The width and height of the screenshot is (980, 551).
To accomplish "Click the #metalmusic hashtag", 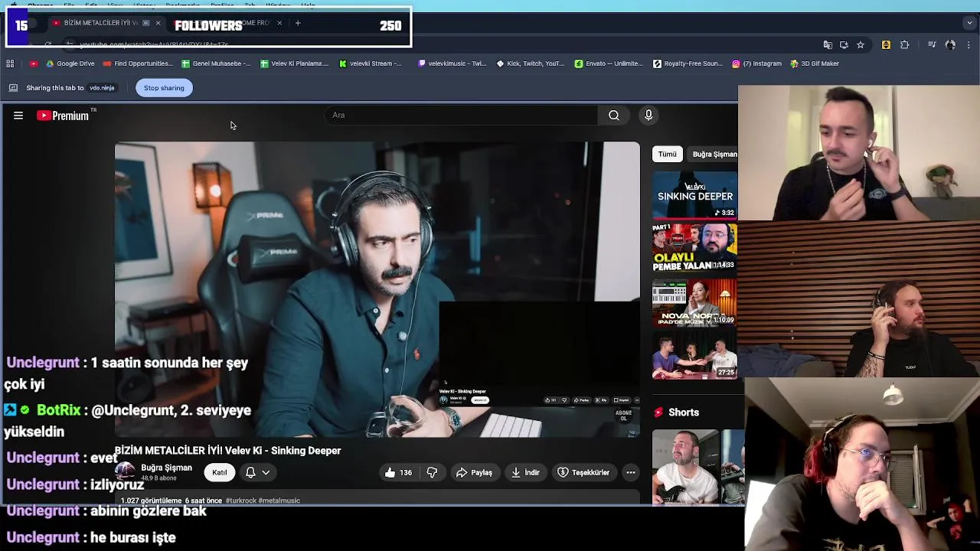I will pyautogui.click(x=279, y=500).
